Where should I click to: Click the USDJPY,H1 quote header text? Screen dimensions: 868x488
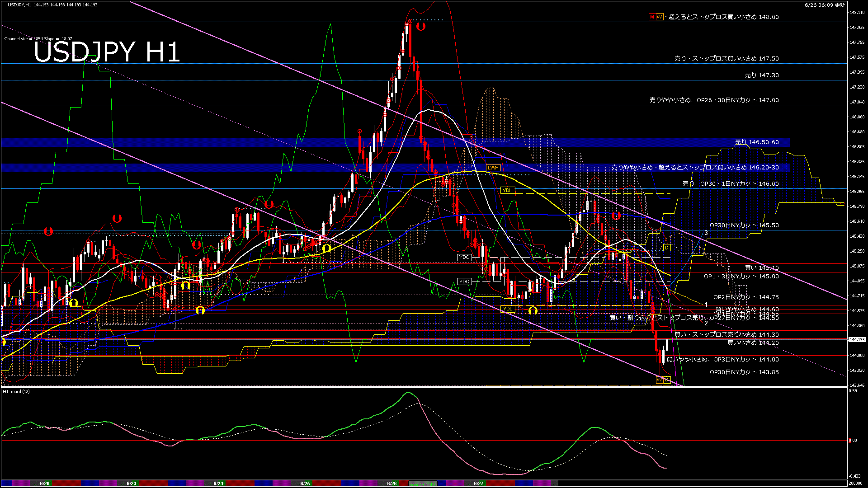52,5
